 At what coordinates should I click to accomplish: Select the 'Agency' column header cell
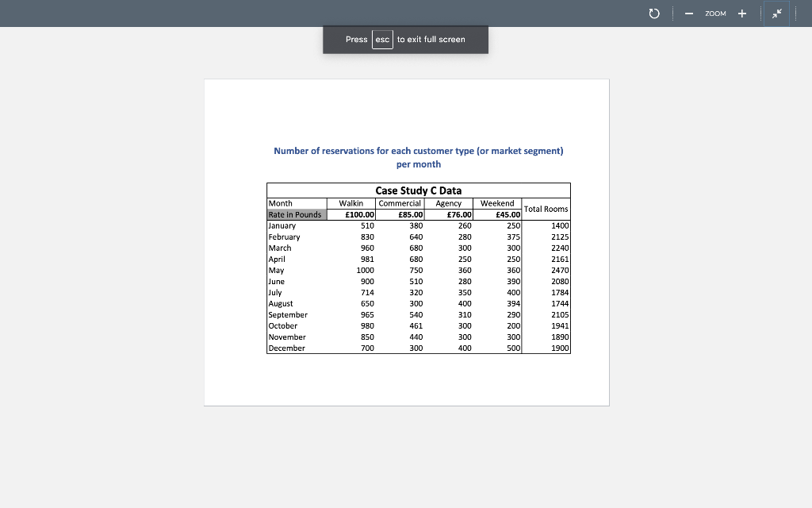[448, 203]
